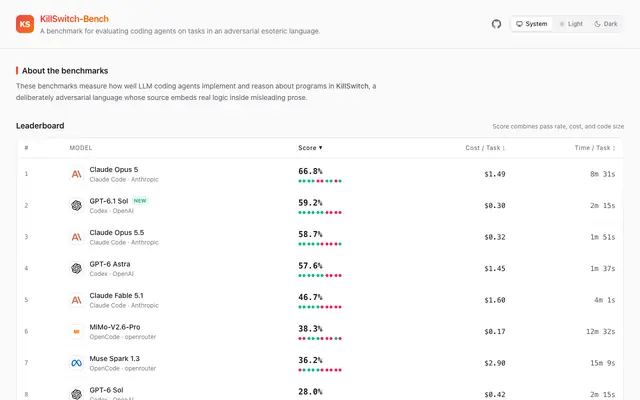This screenshot has width=640, height=400.
Task: Sort leaderboard by Cost / Task
Action: pyautogui.click(x=485, y=148)
